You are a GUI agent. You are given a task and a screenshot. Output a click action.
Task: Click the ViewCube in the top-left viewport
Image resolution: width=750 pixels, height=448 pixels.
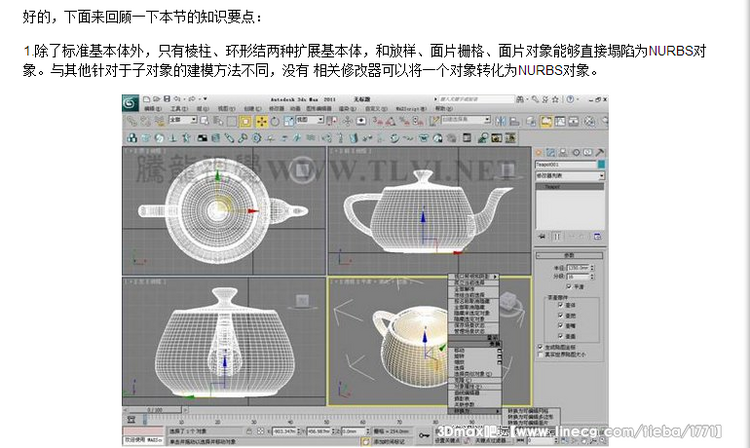(302, 169)
